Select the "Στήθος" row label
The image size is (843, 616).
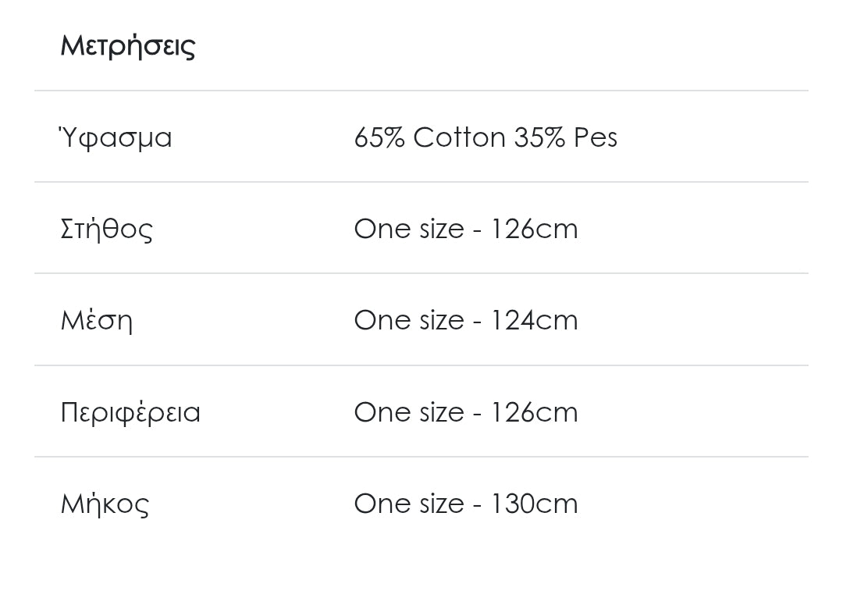pos(106,230)
